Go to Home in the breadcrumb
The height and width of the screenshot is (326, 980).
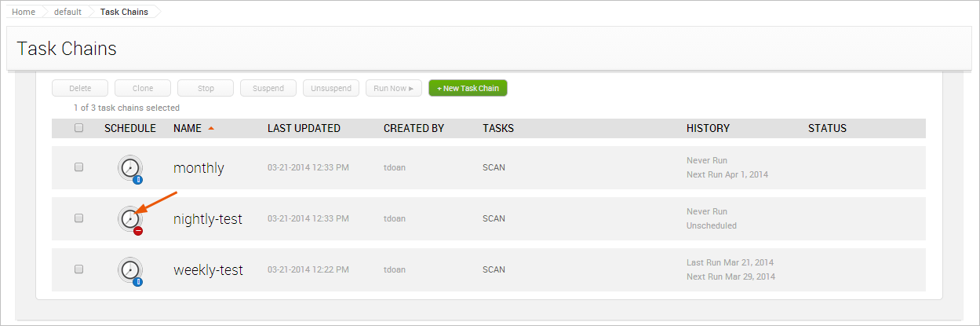coord(24,12)
